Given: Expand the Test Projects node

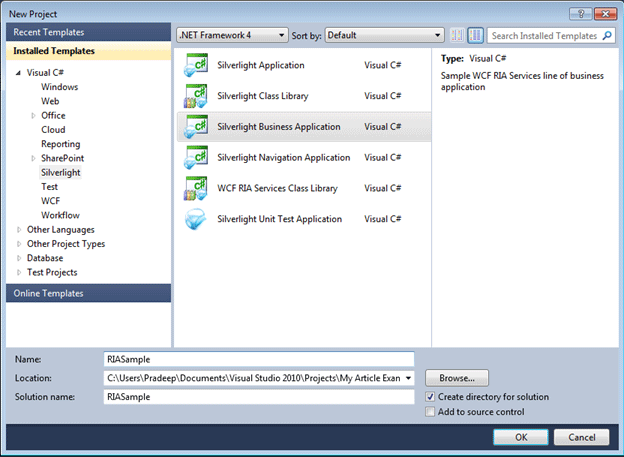Looking at the screenshot, I should point(19,273).
